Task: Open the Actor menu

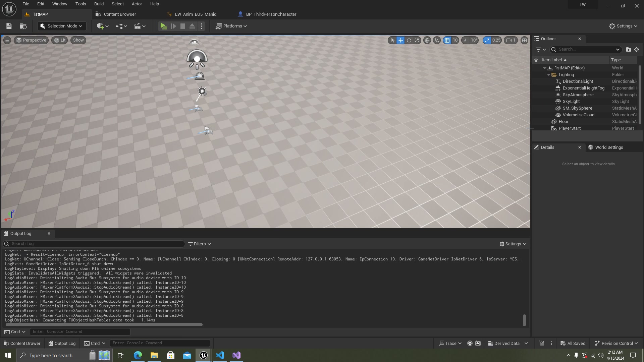Action: click(137, 4)
